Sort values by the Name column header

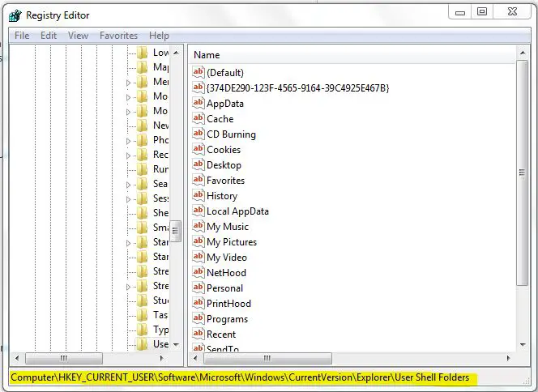pos(352,55)
